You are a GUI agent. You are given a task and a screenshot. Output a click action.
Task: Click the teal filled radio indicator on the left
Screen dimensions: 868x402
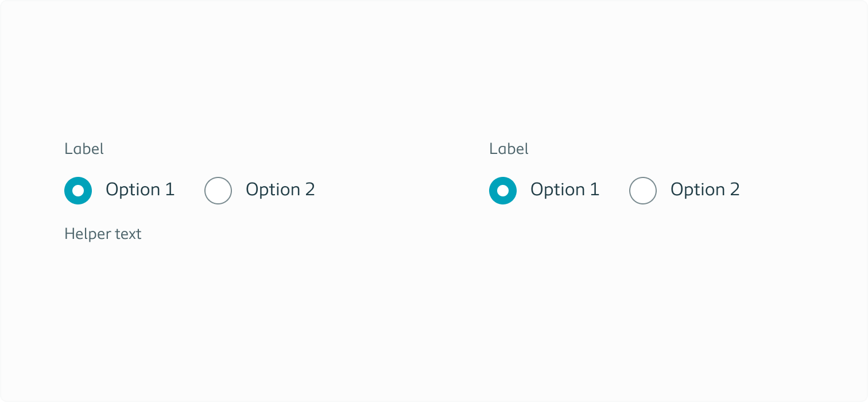pyautogui.click(x=78, y=190)
